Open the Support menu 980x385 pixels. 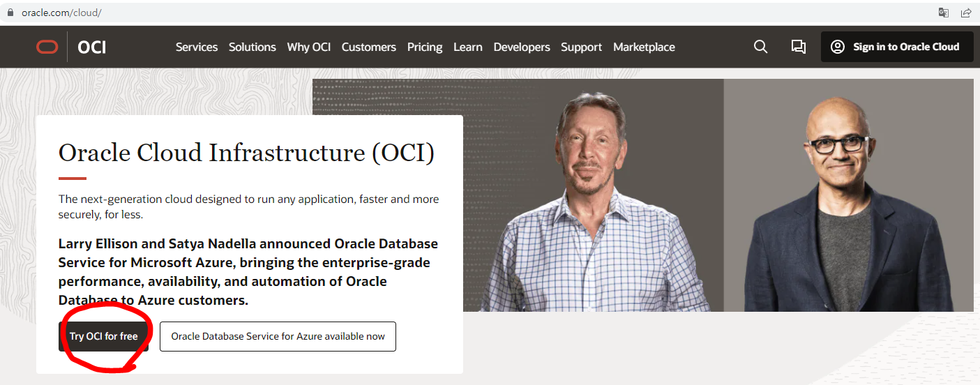(x=582, y=47)
